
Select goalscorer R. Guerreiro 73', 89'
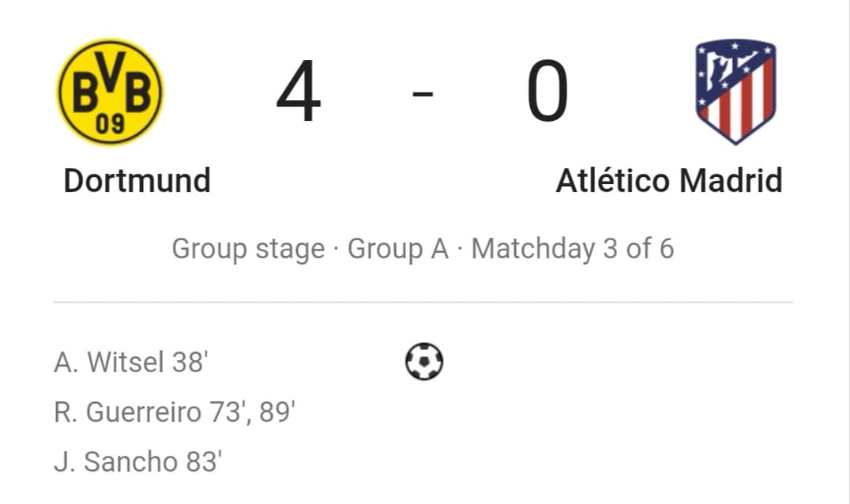coord(175,412)
